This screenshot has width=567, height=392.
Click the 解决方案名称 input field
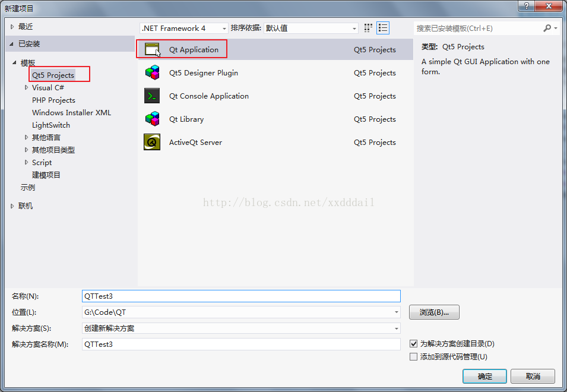241,344
